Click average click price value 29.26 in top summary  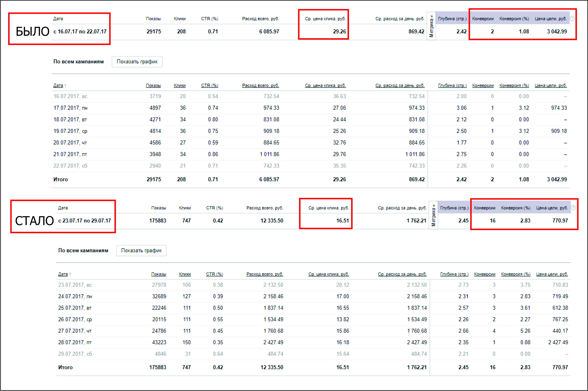coord(339,32)
